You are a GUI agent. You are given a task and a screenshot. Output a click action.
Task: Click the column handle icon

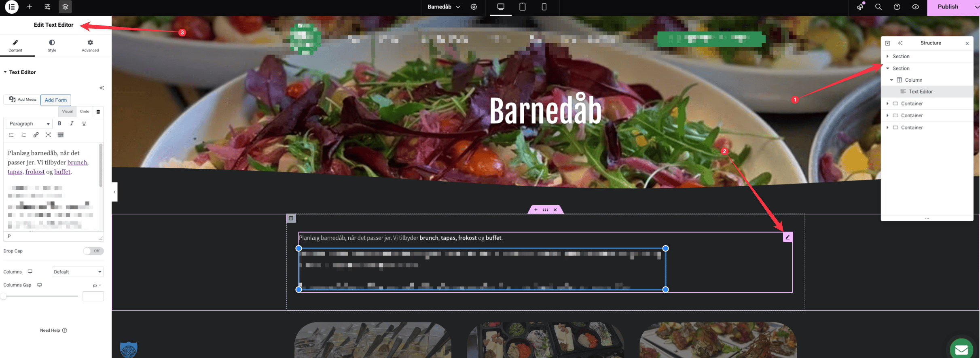pos(291,218)
